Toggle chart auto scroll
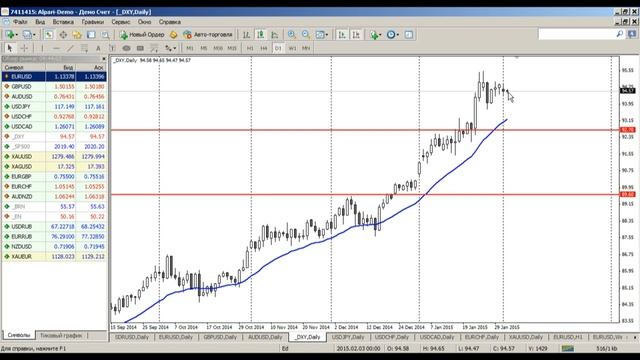Screen dimensions: 640x360 pos(342,35)
